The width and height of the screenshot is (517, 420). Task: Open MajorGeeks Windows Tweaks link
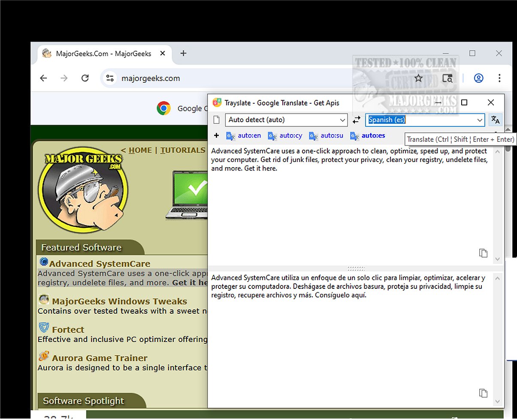pos(120,301)
